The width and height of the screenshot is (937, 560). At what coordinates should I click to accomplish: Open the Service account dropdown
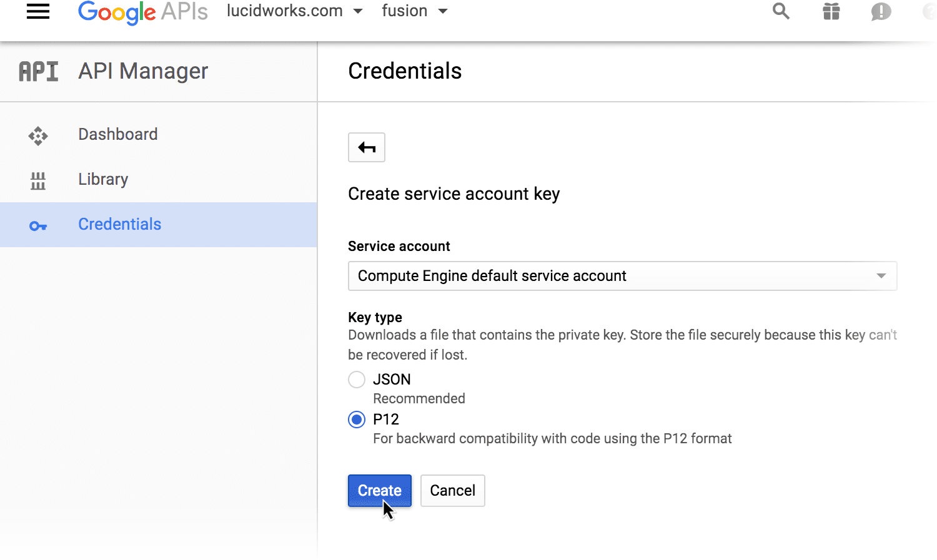pos(881,275)
